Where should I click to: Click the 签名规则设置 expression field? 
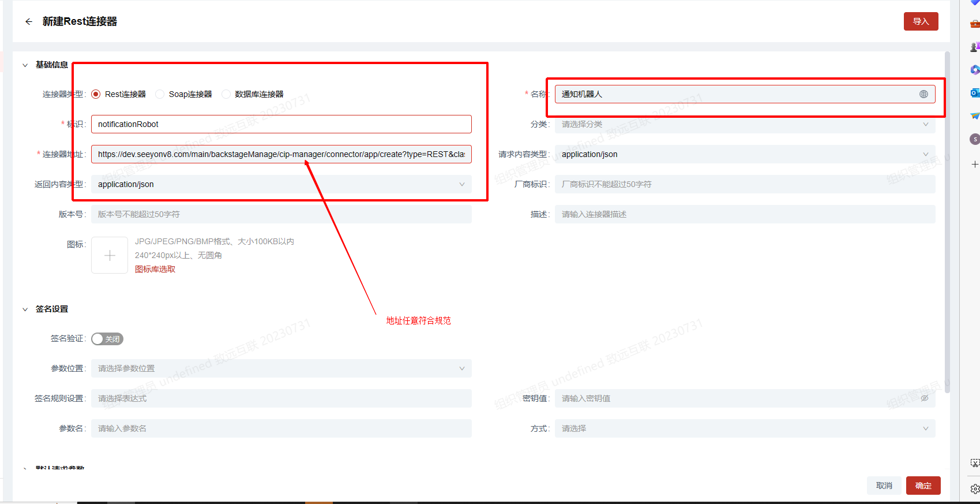tap(281, 398)
